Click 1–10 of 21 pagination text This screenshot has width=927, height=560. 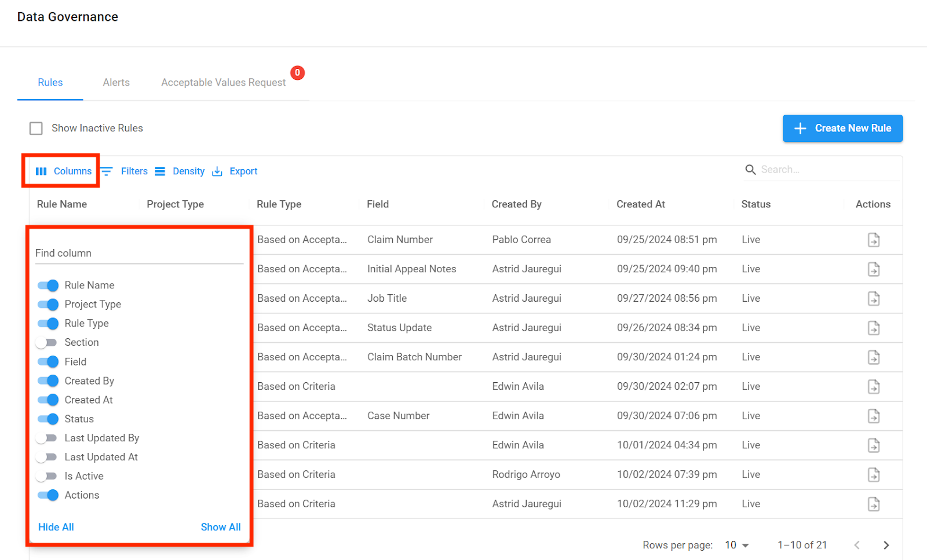(802, 545)
